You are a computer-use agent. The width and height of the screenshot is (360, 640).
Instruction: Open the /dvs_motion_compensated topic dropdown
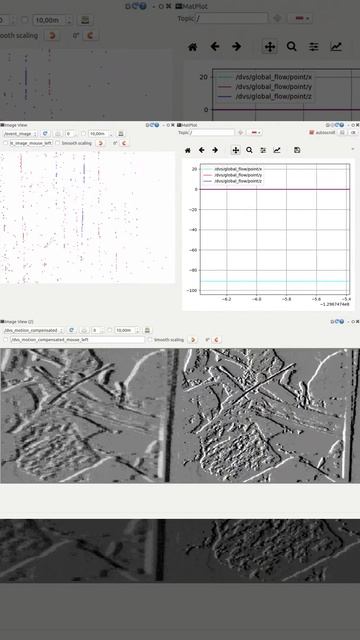point(33,330)
